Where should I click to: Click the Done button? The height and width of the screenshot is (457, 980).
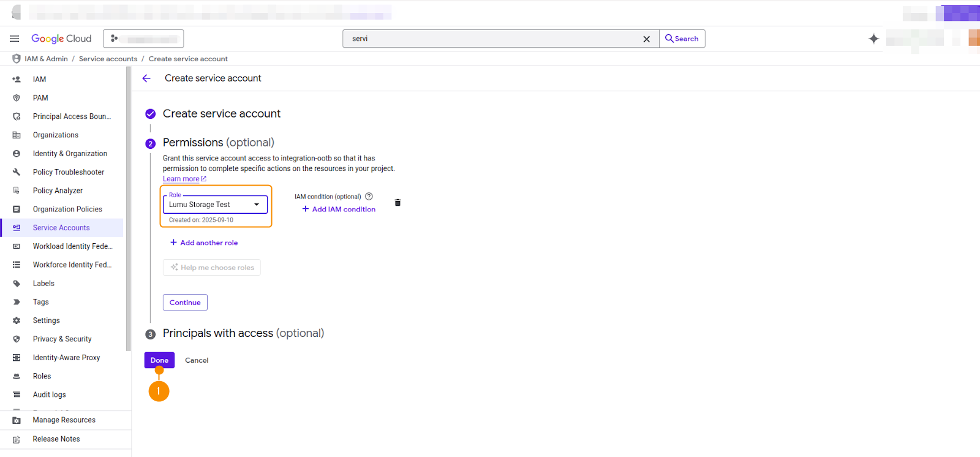[x=159, y=360]
